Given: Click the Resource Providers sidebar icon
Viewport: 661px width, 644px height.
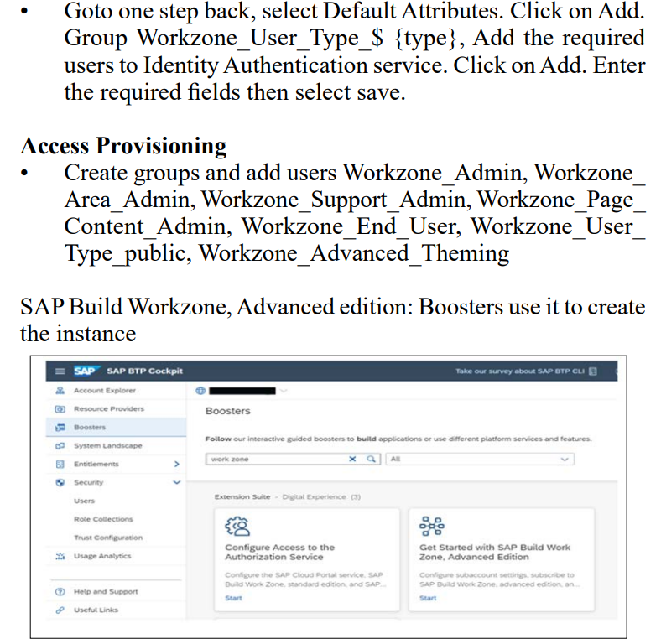Looking at the screenshot, I should (60, 409).
